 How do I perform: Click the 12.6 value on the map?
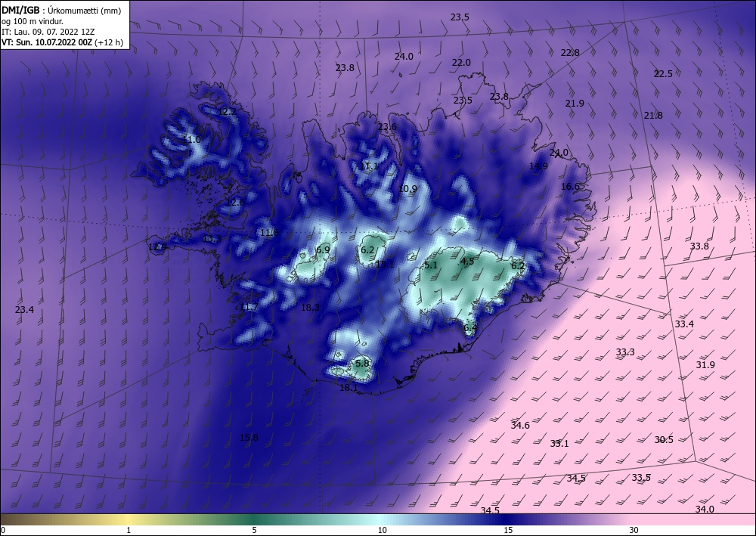point(235,203)
